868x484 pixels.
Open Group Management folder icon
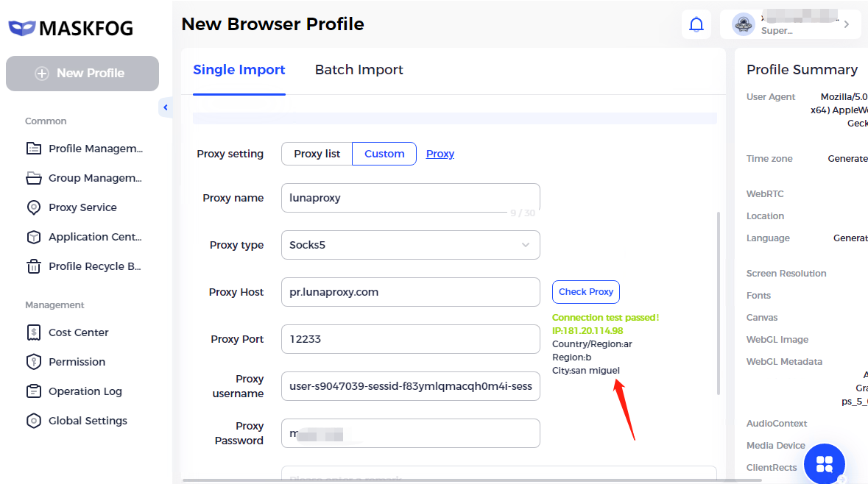(34, 178)
